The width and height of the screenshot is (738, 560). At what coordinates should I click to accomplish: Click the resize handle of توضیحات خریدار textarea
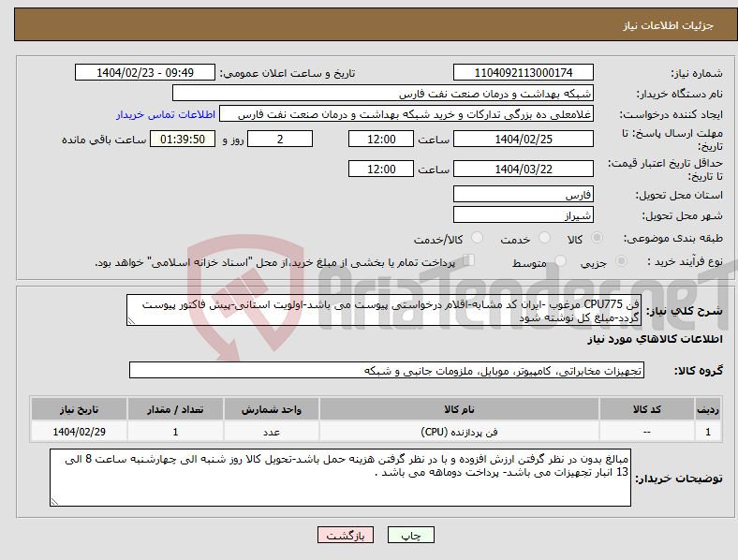[54, 502]
